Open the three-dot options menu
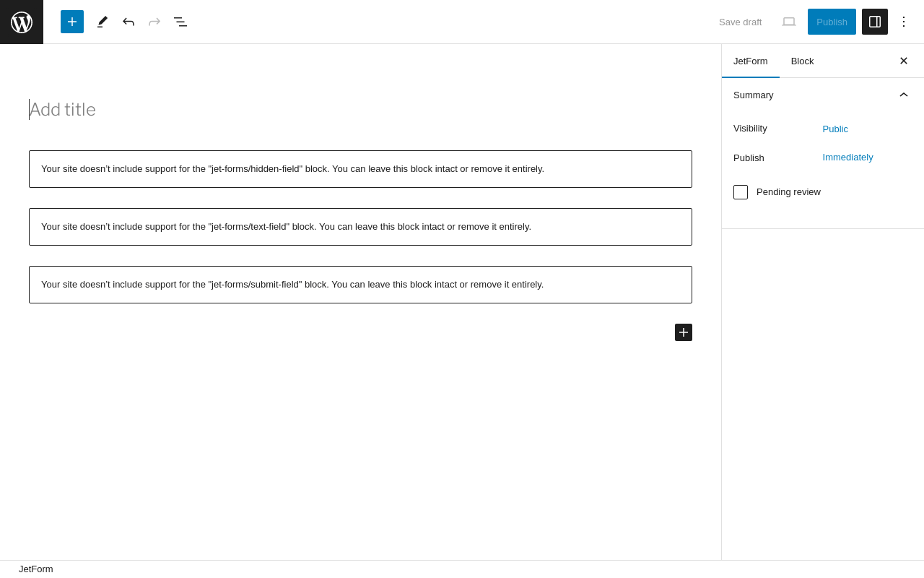924x578 pixels. [x=904, y=22]
